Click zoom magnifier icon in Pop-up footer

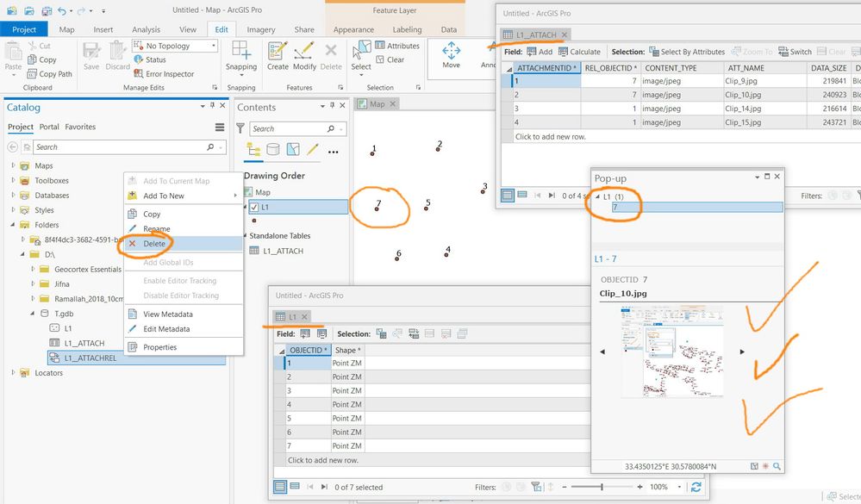click(x=777, y=466)
